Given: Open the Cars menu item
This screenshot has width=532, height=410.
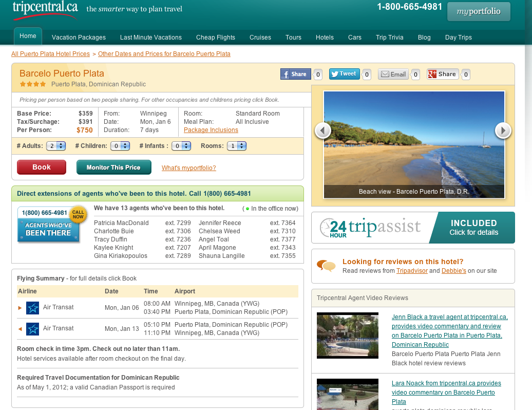Looking at the screenshot, I should (354, 38).
